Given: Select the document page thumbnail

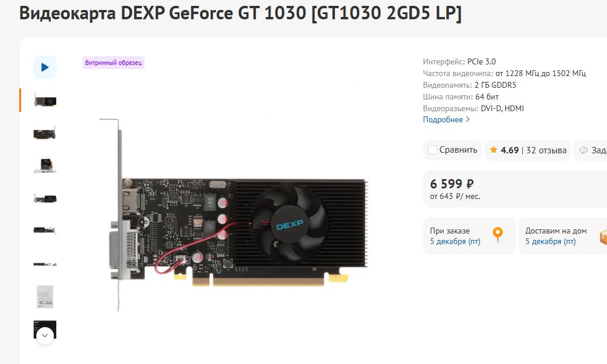Looking at the screenshot, I should (x=45, y=297).
